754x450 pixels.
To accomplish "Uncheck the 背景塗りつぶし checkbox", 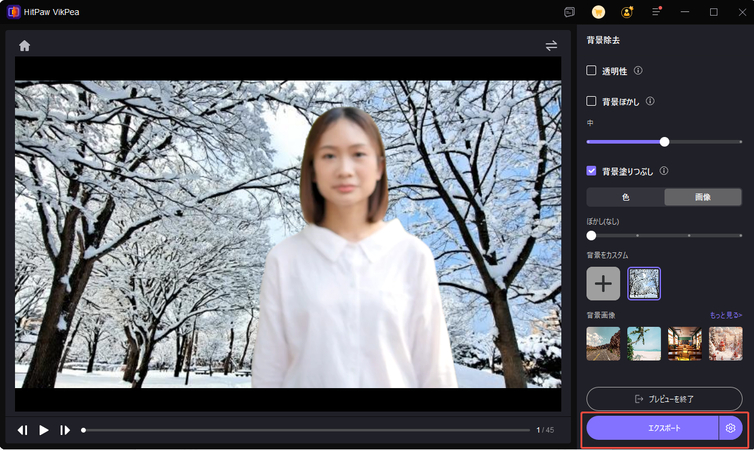I will (x=591, y=171).
